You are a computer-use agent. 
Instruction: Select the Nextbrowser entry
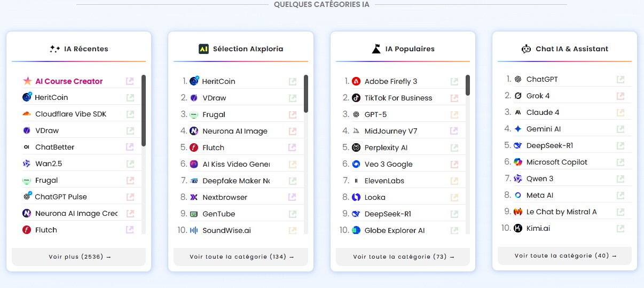(x=225, y=198)
